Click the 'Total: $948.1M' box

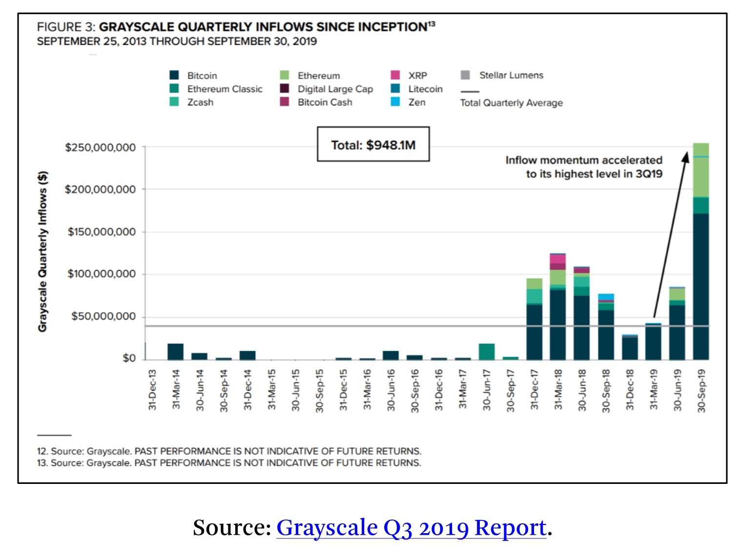coord(373,144)
